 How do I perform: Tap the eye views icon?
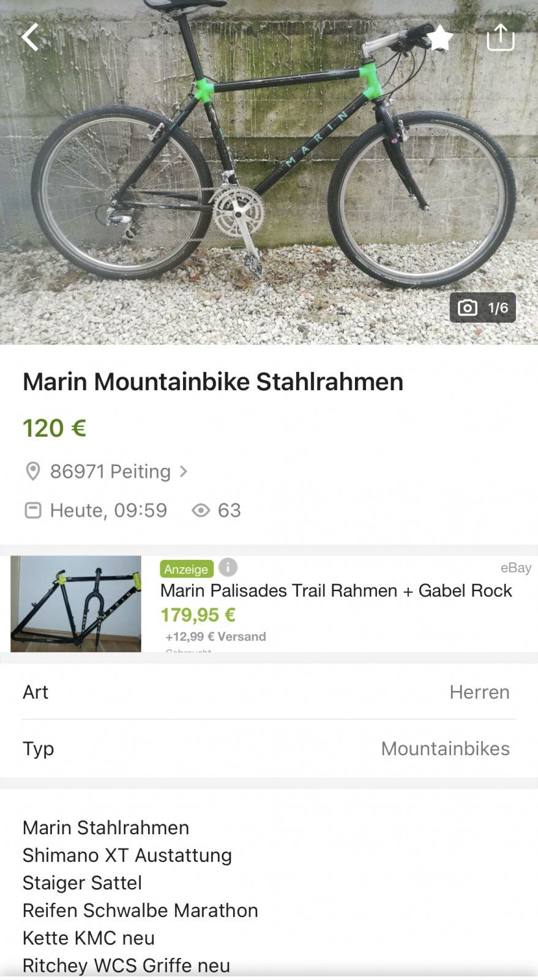(201, 510)
